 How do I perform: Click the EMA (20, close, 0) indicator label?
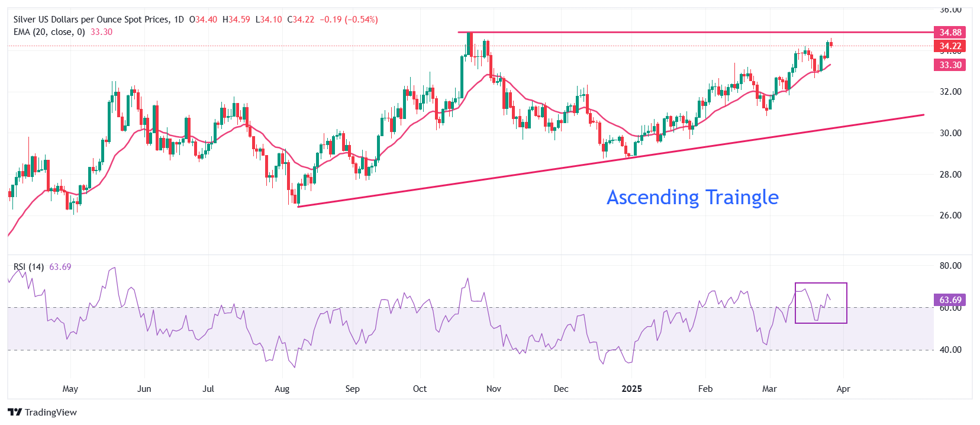pos(49,32)
